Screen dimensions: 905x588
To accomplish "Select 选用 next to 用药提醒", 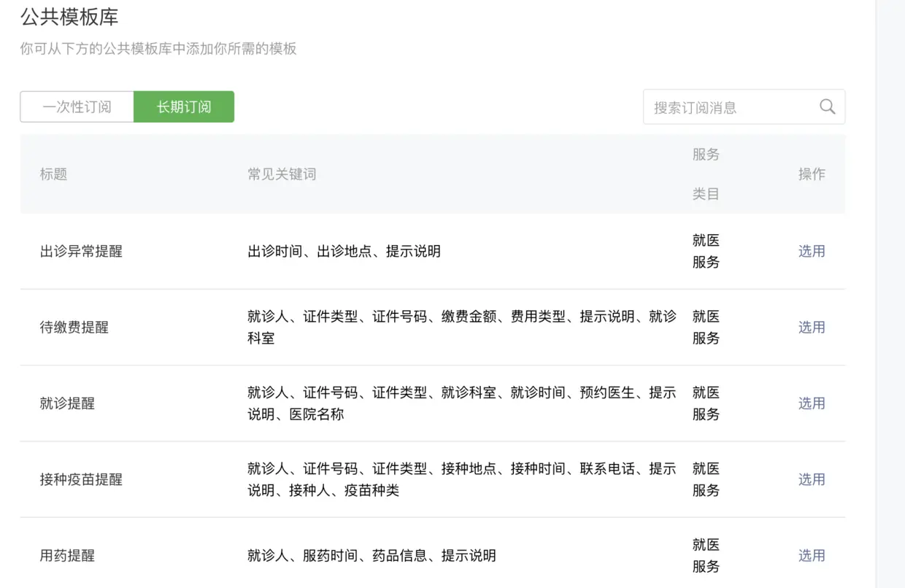I will (x=811, y=555).
